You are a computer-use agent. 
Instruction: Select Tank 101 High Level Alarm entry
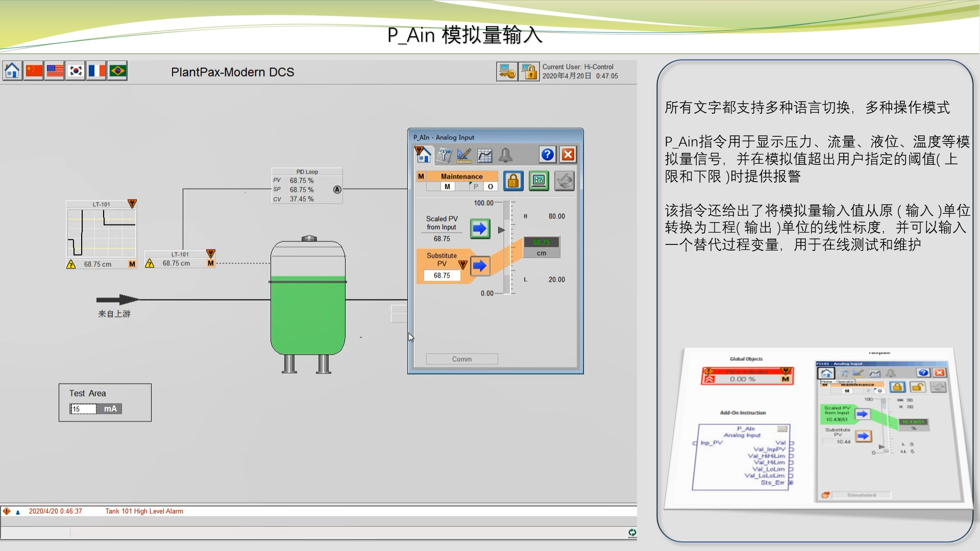tap(144, 511)
